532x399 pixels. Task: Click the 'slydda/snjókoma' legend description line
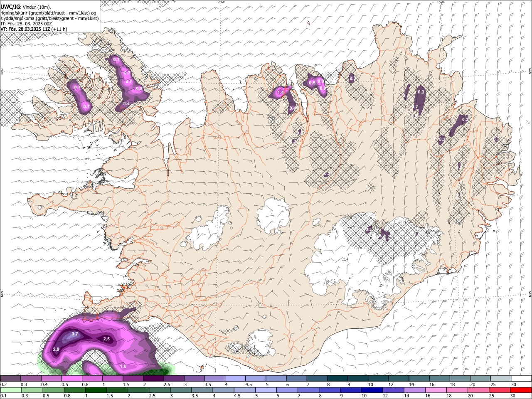coord(49,18)
